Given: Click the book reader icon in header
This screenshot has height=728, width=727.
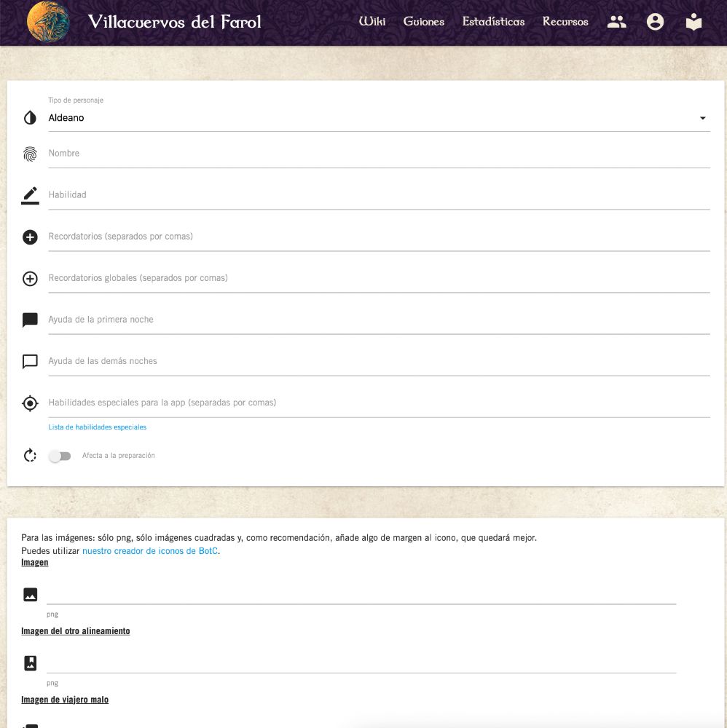Looking at the screenshot, I should pyautogui.click(x=693, y=22).
